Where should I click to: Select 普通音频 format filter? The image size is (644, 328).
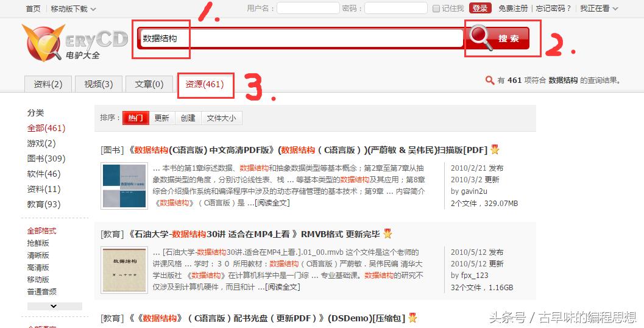(42, 292)
